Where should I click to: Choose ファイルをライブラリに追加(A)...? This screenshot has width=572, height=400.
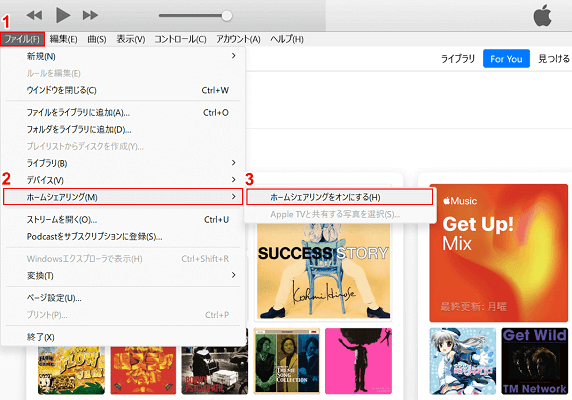pyautogui.click(x=123, y=113)
